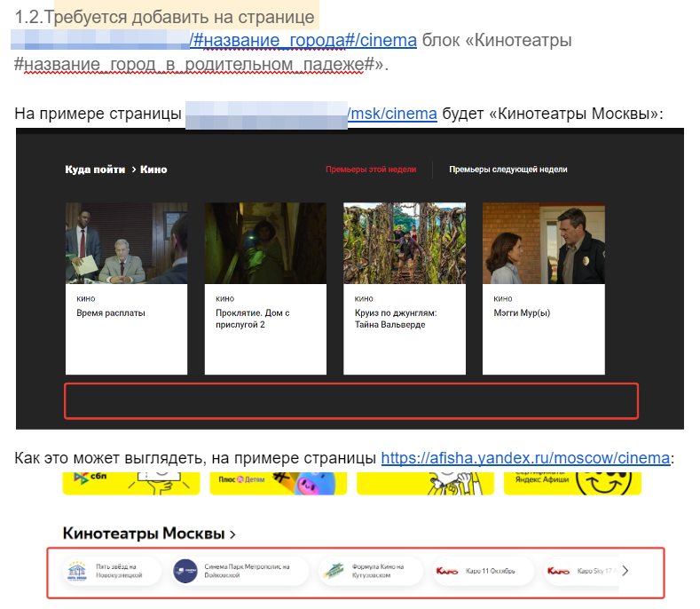Select 'Синема Парк Метрополис на Войковской' chip
This screenshot has width=700, height=609.
point(240,571)
